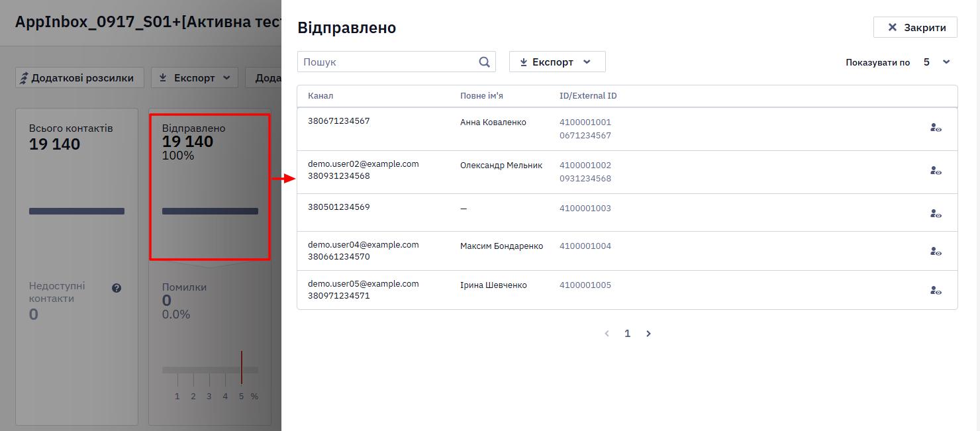
Task: View contact card for Ірина Шевченко
Action: click(936, 290)
